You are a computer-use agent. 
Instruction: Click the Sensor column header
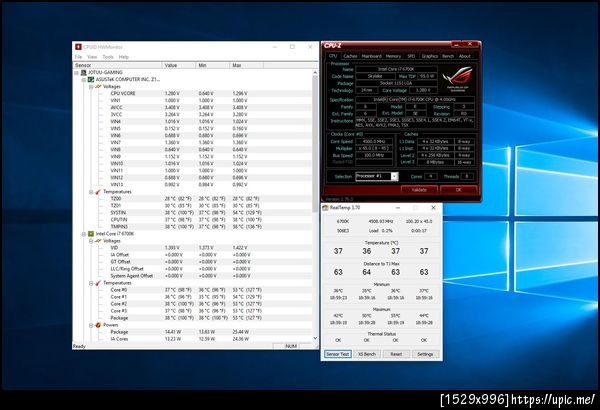click(117, 65)
